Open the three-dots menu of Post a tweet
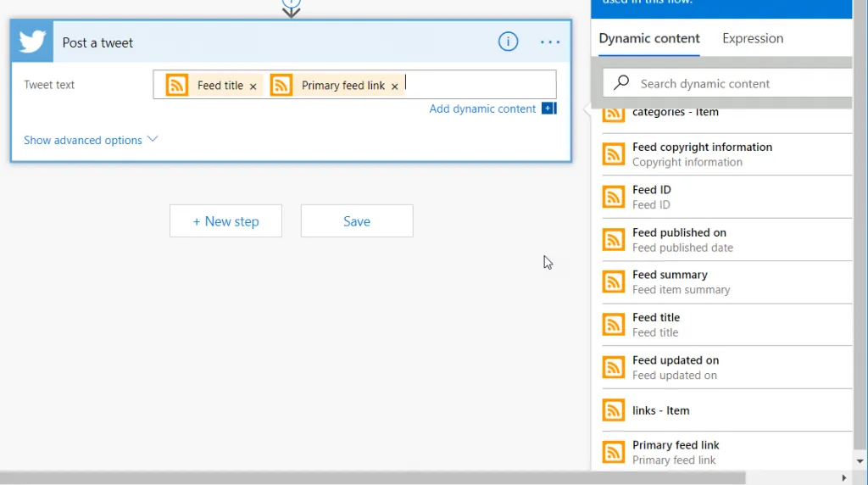This screenshot has width=868, height=485. pos(550,42)
